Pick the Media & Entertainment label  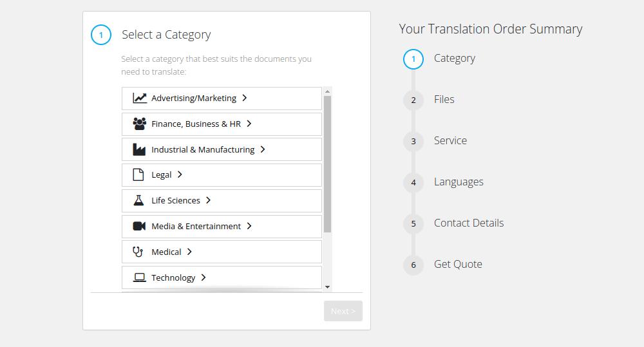[x=196, y=226]
